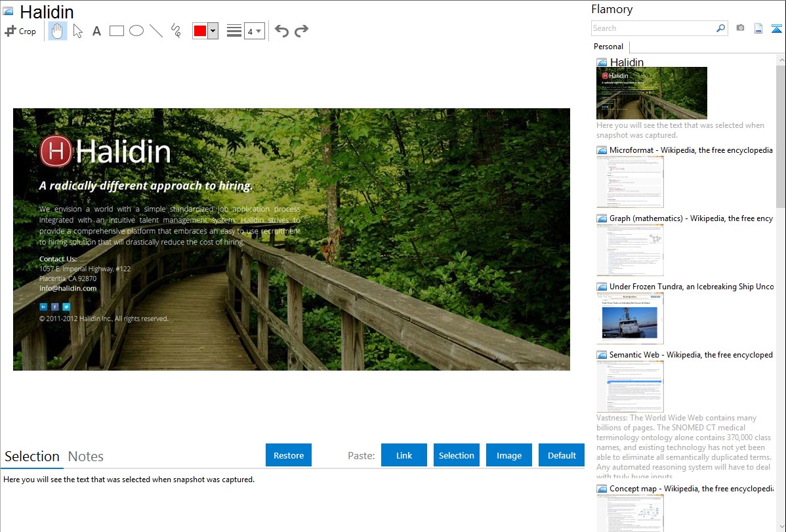Select the freehand scribble tool
Image resolution: width=786 pixels, height=532 pixels.
click(176, 31)
